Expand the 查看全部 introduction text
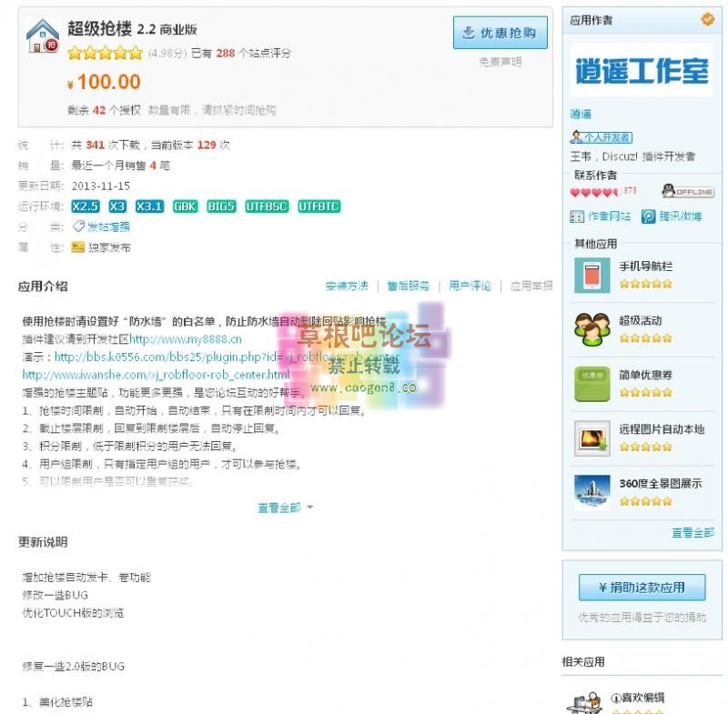 (x=285, y=508)
